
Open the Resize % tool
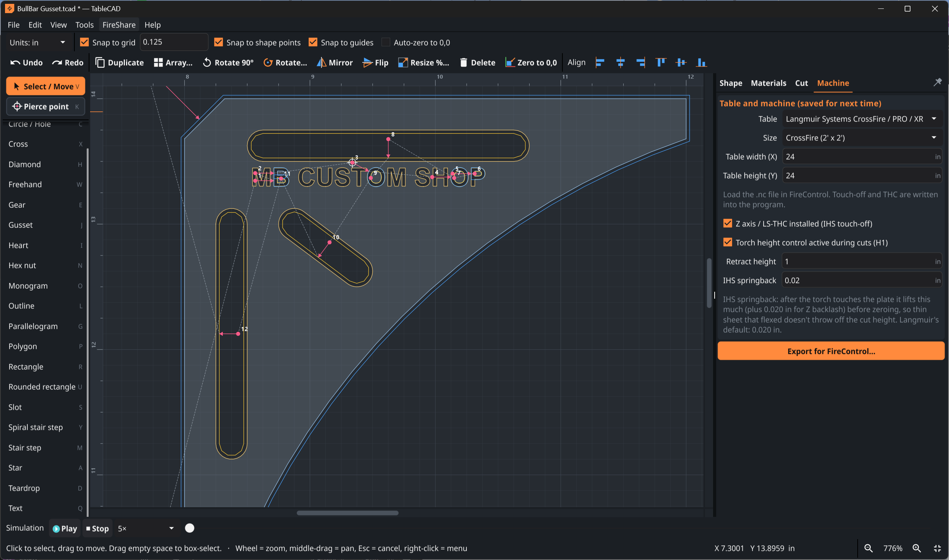[424, 62]
